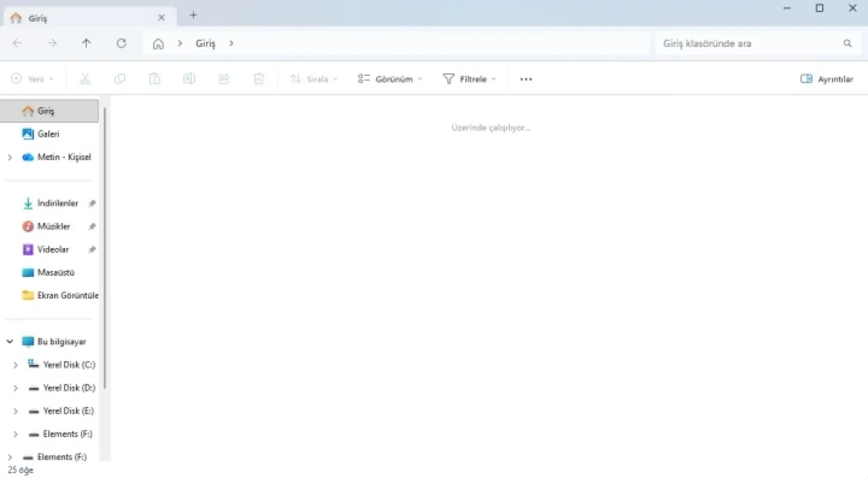This screenshot has height=478, width=868.
Task: Open the Filtrele filter dropdown
Action: [x=469, y=79]
